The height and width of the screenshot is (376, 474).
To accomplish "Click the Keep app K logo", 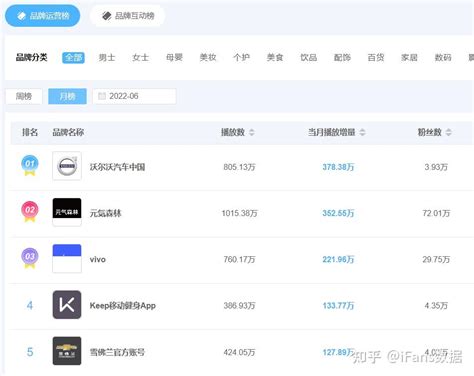I will coord(67,305).
